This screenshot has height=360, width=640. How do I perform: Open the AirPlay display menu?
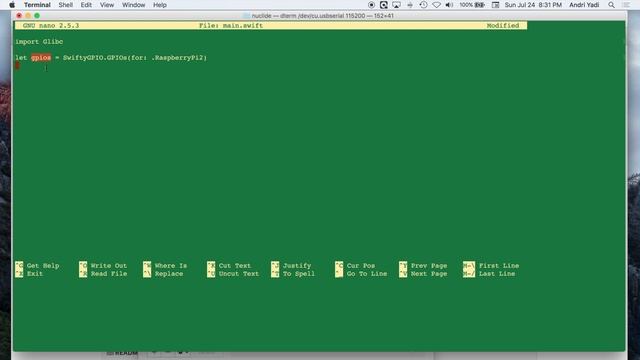click(396, 5)
